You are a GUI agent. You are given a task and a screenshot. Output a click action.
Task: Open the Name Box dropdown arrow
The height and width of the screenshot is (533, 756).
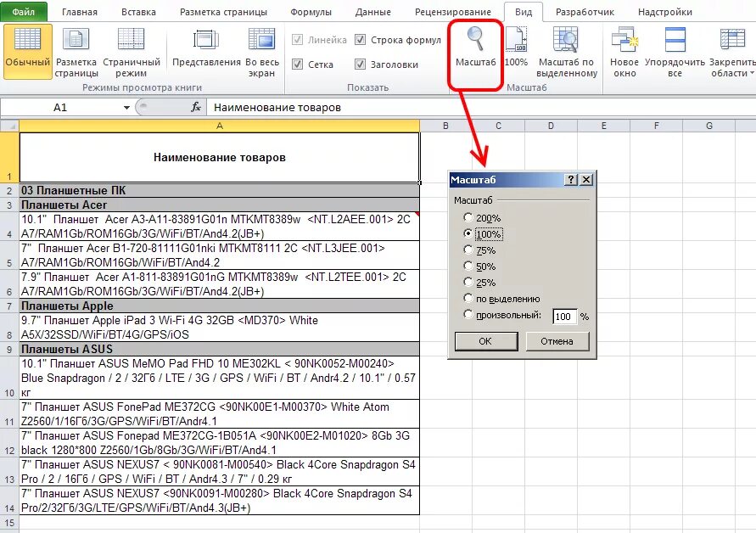pyautogui.click(x=126, y=107)
